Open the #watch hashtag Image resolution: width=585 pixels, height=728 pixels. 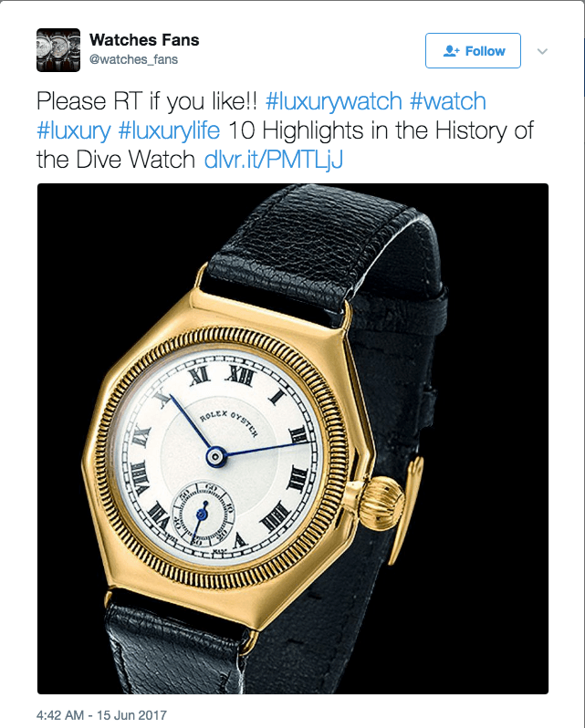pos(447,101)
